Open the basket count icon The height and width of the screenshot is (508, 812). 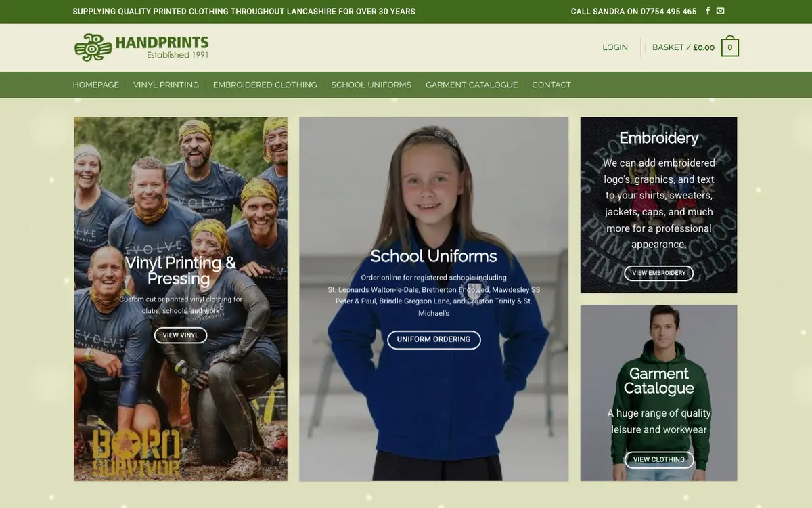(x=729, y=47)
